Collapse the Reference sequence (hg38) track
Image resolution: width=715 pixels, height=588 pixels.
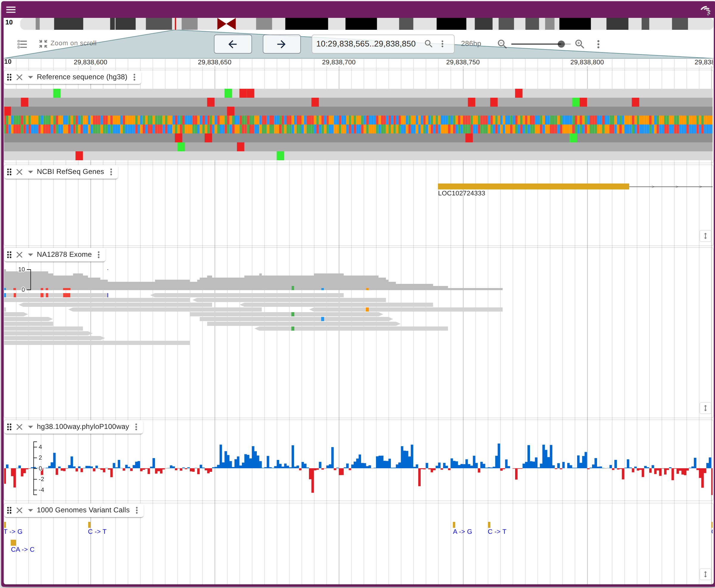tap(30, 77)
